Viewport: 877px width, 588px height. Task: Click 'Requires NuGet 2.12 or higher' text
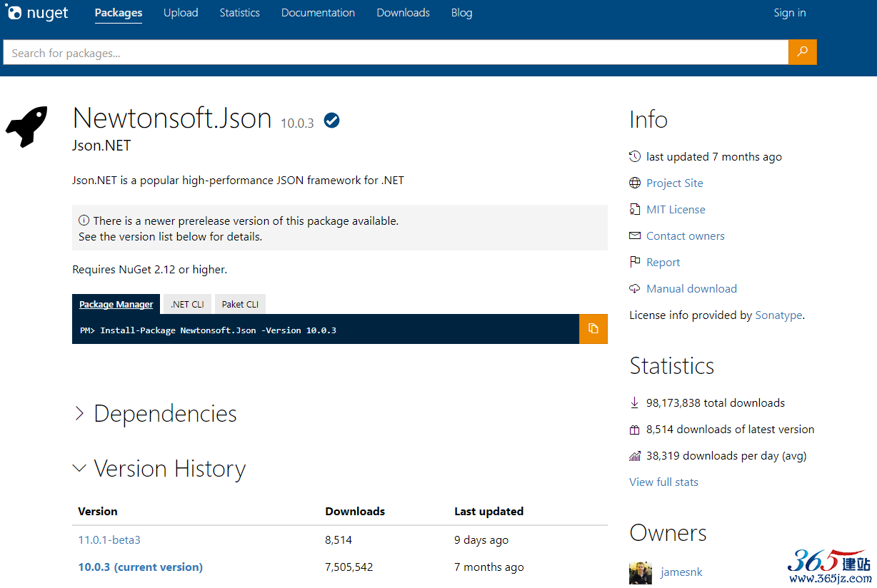(x=150, y=269)
